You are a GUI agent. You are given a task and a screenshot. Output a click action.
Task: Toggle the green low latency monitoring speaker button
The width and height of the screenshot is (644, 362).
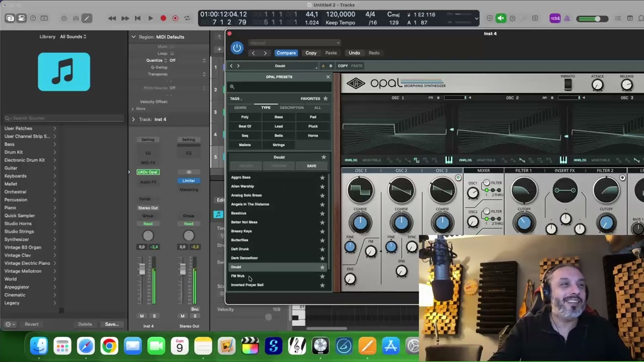501,19
